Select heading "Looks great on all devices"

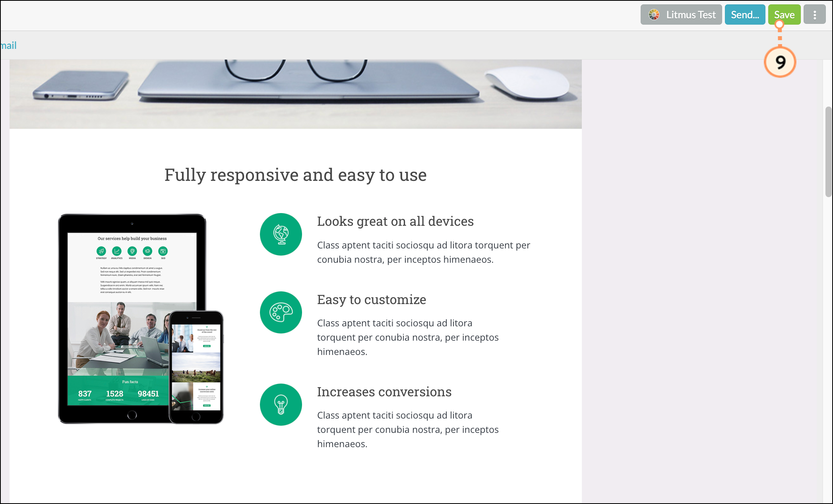click(395, 221)
